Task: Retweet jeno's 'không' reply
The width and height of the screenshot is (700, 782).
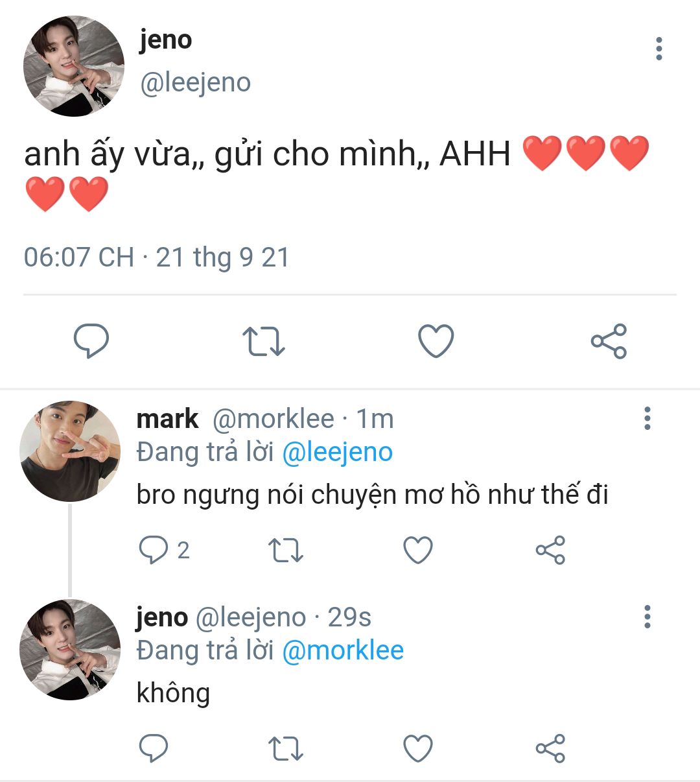Action: click(x=286, y=748)
